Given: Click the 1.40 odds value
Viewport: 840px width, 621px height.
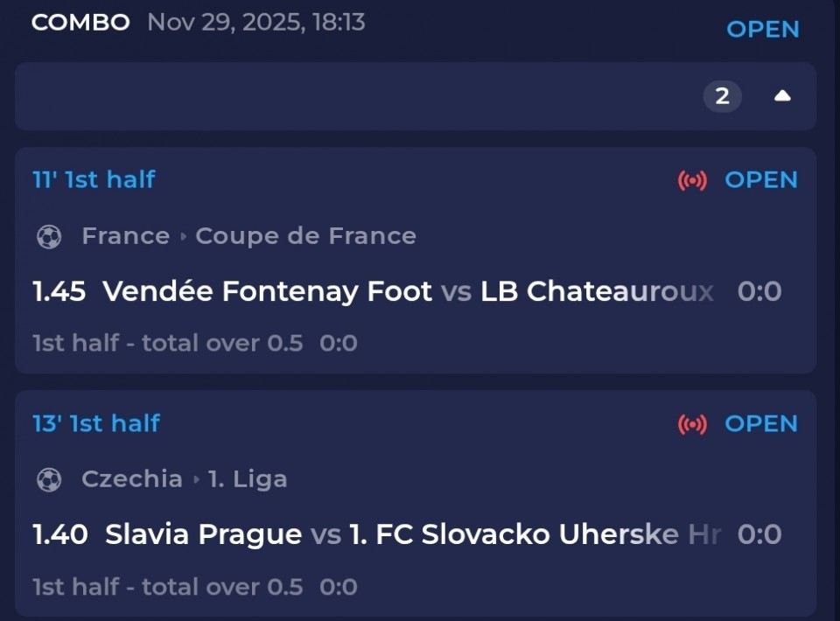Looking at the screenshot, I should pyautogui.click(x=59, y=534).
